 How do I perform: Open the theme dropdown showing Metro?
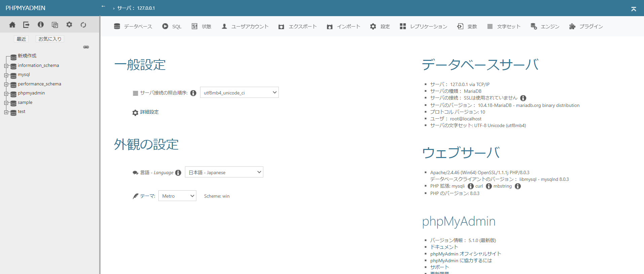pyautogui.click(x=177, y=196)
